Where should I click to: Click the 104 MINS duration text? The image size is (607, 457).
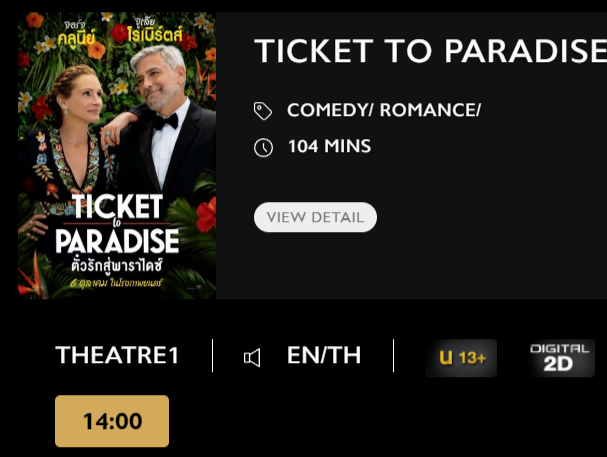(329, 146)
